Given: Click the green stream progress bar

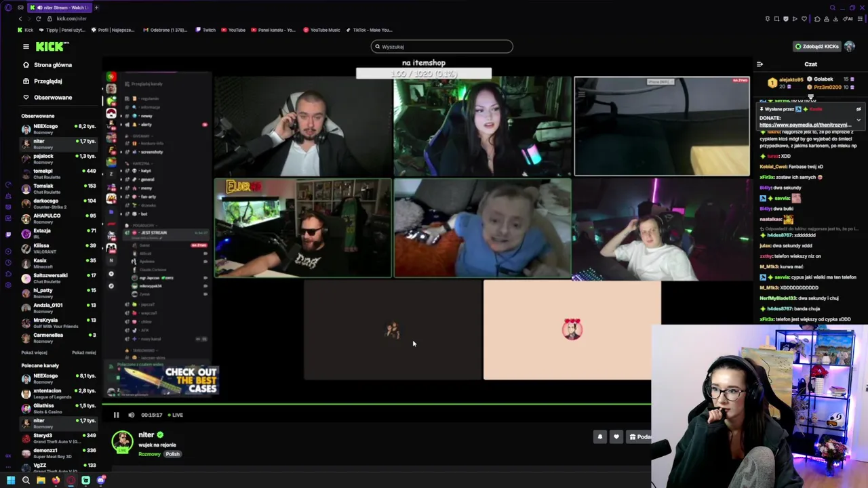Looking at the screenshot, I should pyautogui.click(x=376, y=405).
